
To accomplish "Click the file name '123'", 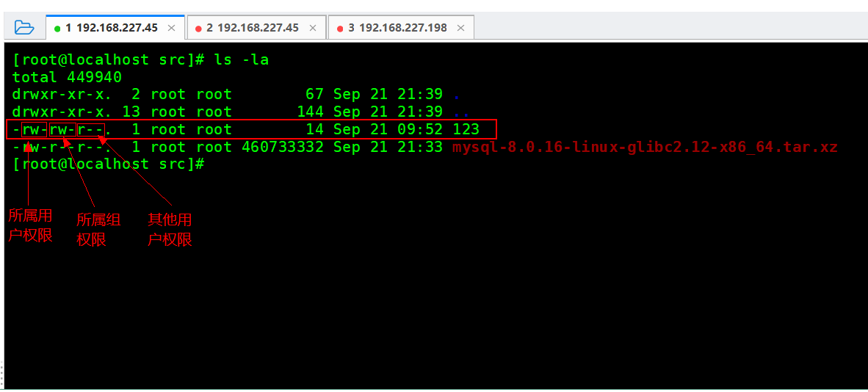I will point(466,130).
